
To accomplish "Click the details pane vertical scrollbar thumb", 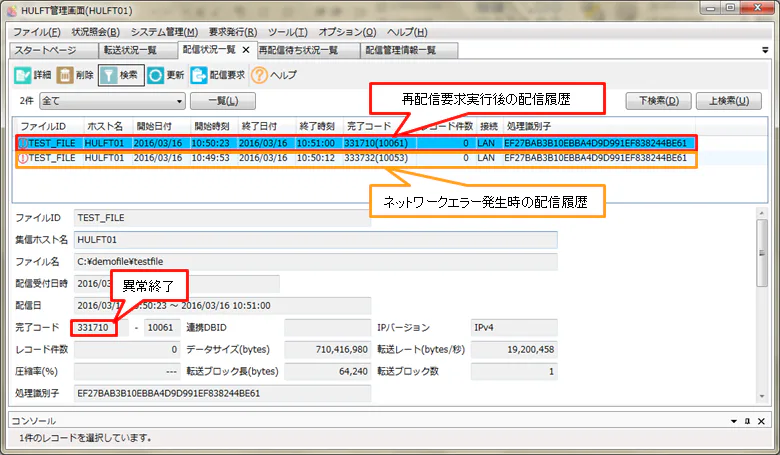I will point(762,253).
